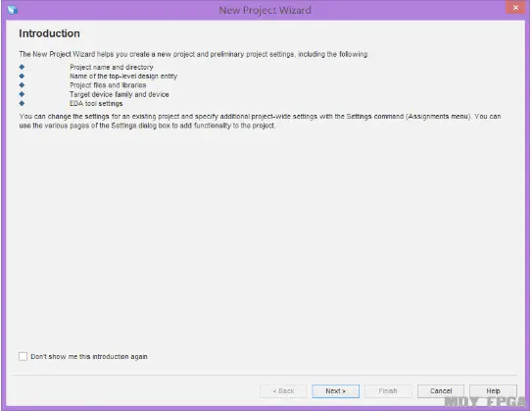Click the greyed-out Finish button
This screenshot has width=532, height=411.
[x=388, y=391]
